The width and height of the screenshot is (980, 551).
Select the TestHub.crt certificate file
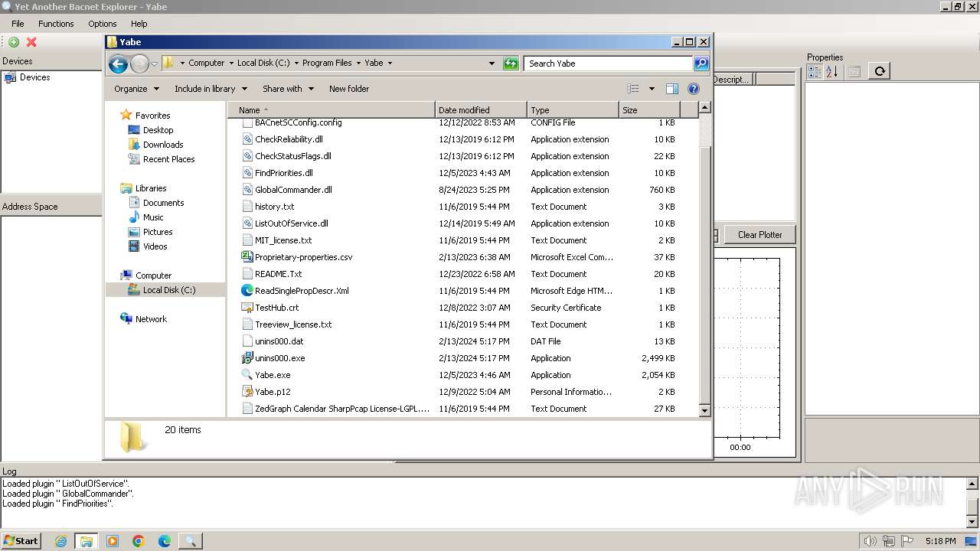276,308
